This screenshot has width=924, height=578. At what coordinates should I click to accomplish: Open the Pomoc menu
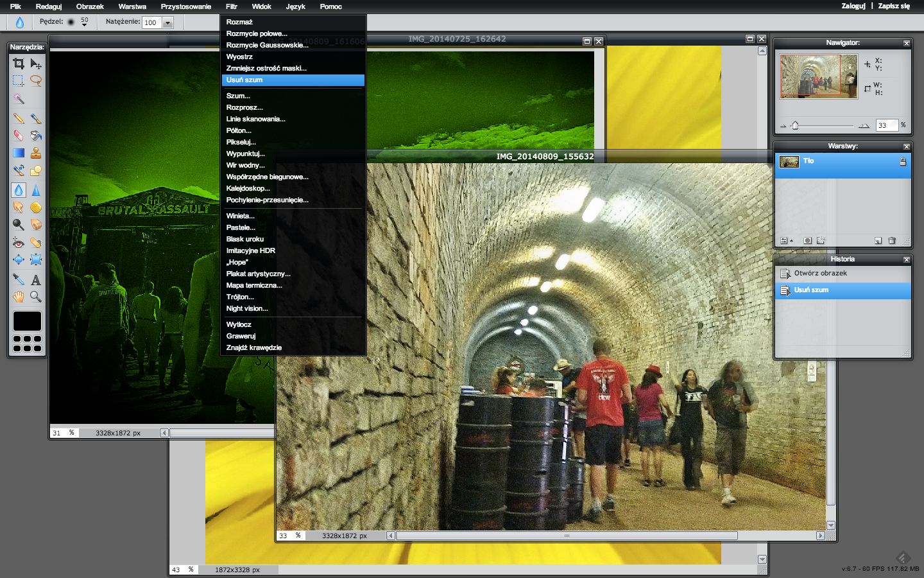[331, 6]
